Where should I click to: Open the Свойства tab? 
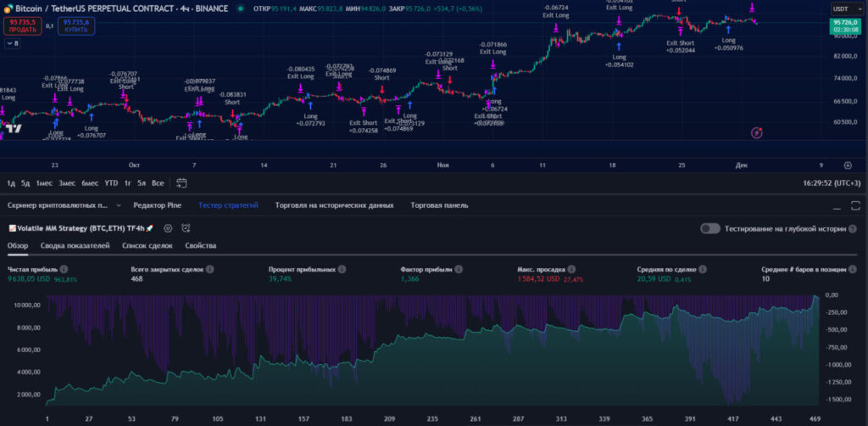point(201,245)
